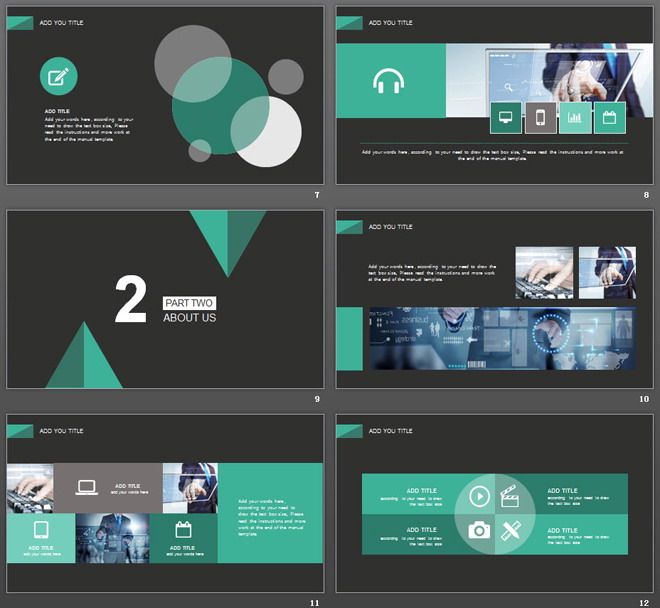Click the tablet icon on slide 11

[x=41, y=529]
